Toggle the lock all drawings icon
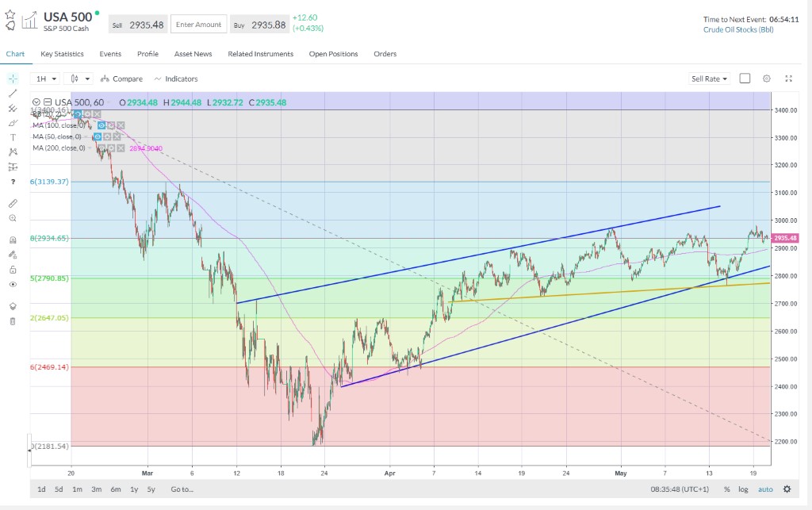 click(13, 270)
